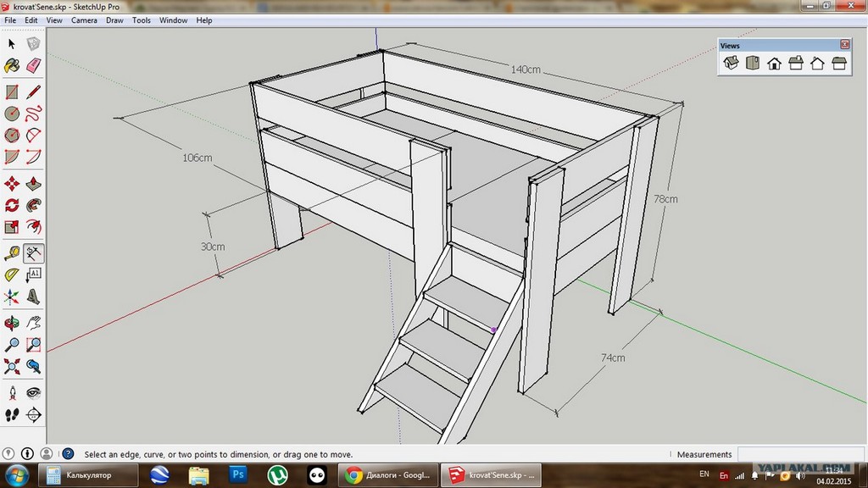Pick the Paint Bucket tool

coord(12,65)
